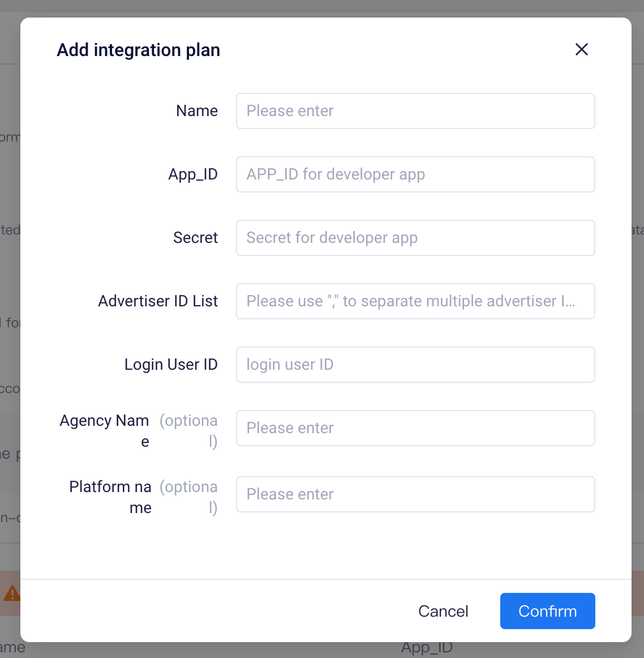Click the Login User ID input field
The image size is (644, 658).
pyautogui.click(x=415, y=365)
